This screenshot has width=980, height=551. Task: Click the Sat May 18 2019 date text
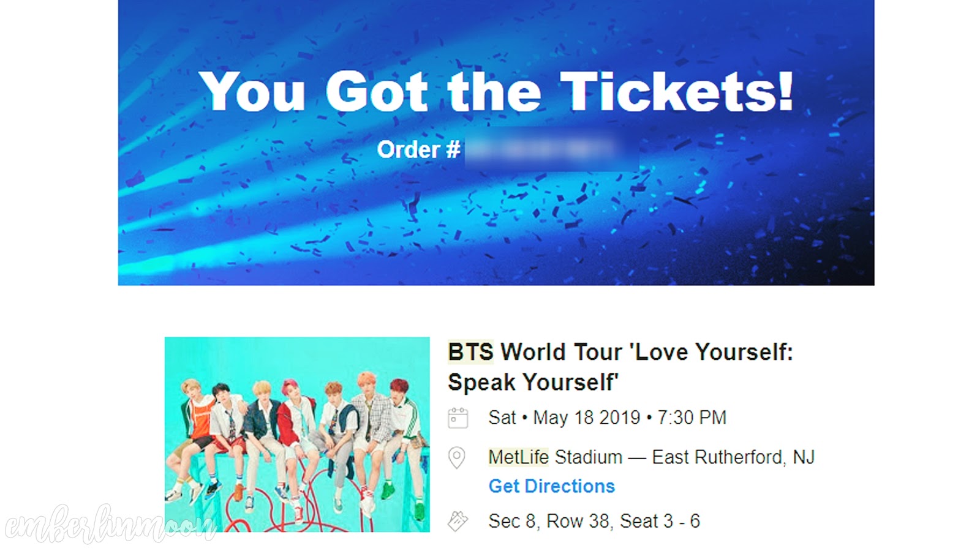(564, 418)
